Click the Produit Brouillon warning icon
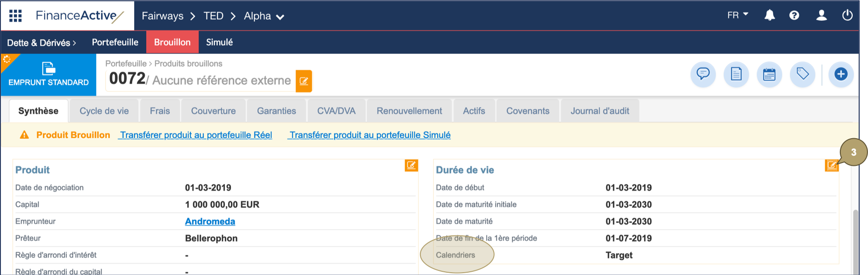868x275 pixels. click(24, 135)
